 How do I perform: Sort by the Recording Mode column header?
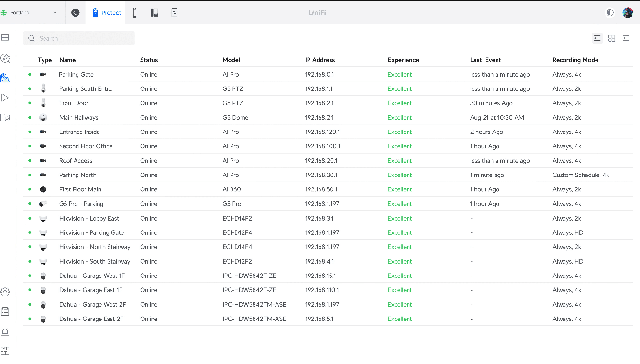pos(575,60)
